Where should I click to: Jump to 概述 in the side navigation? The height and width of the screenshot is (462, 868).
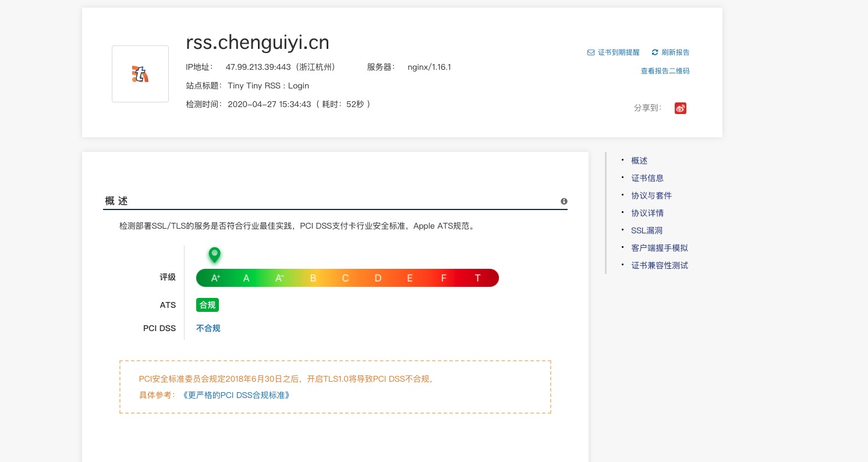pos(639,161)
